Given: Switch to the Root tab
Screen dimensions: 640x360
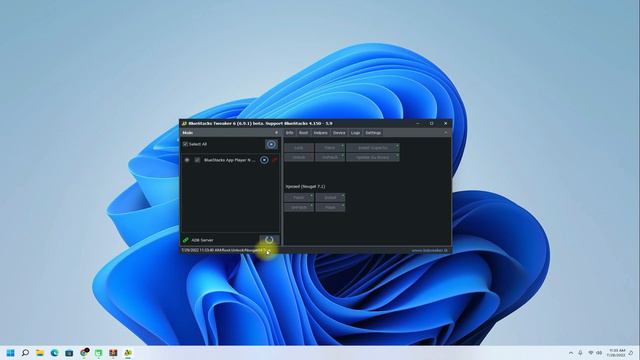Looking at the screenshot, I should (x=303, y=133).
